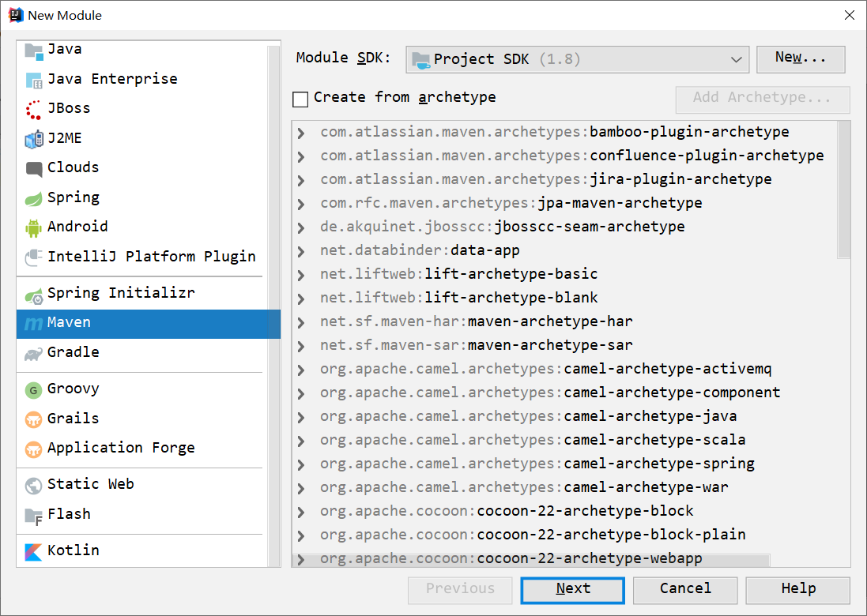Click the Gradle elephant icon
Screen dimensions: 867x616
pos(33,353)
